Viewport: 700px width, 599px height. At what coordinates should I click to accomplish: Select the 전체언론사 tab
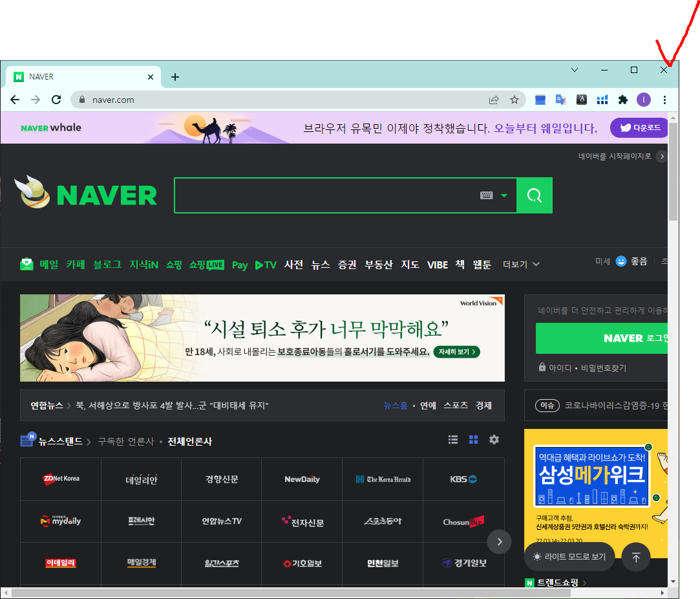tap(190, 441)
